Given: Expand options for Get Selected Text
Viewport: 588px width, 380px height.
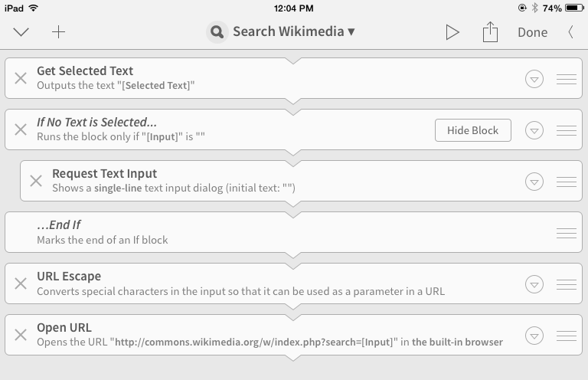Looking at the screenshot, I should pyautogui.click(x=534, y=79).
